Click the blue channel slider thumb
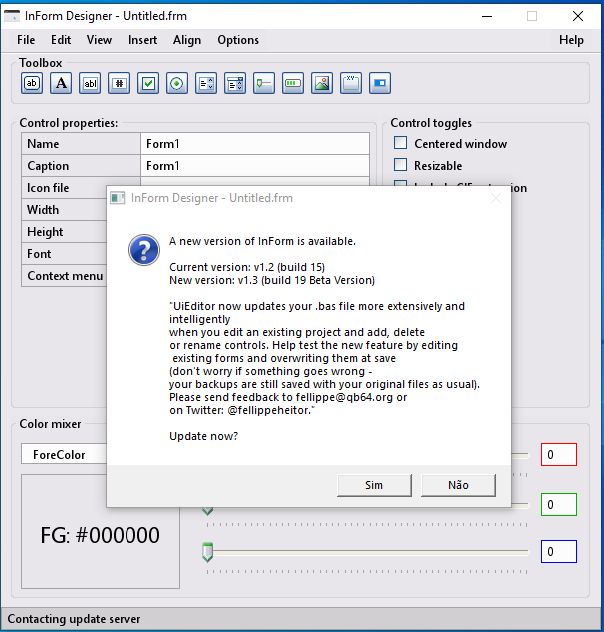The width and height of the screenshot is (604, 632). (208, 552)
